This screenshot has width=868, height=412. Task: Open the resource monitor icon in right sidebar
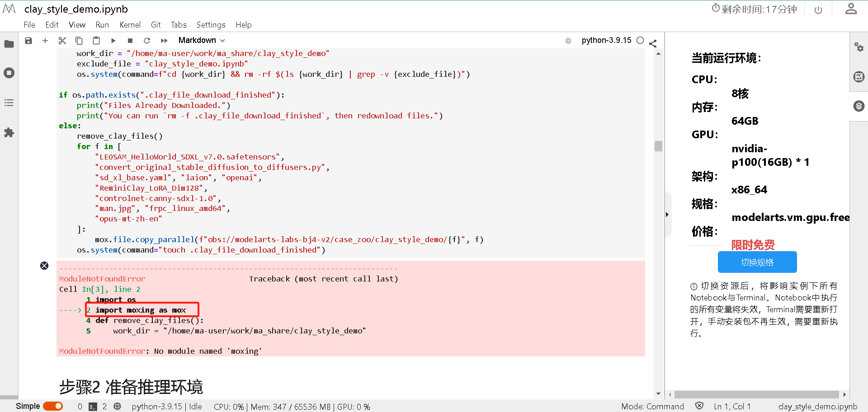859,77
